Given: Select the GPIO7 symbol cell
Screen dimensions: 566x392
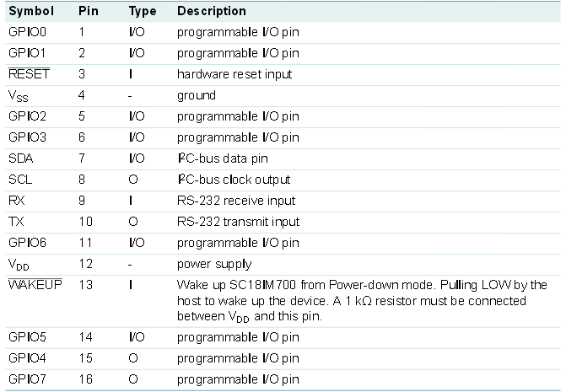Looking at the screenshot, I should point(27,379).
